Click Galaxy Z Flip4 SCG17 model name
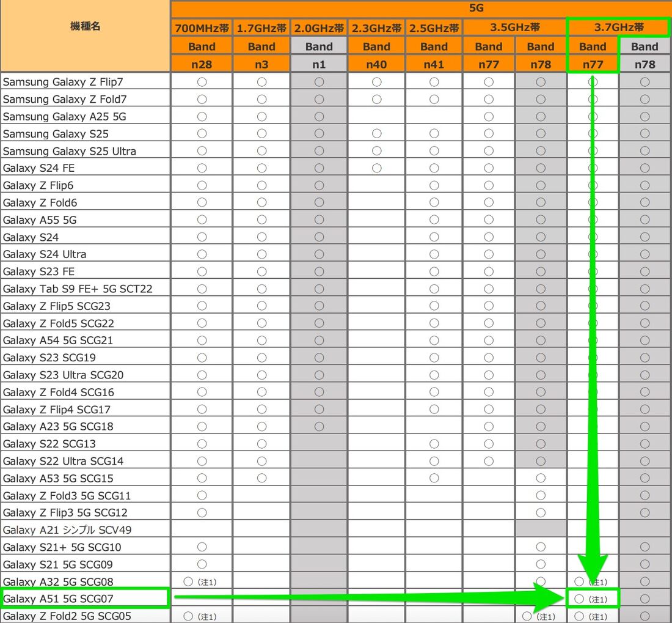 coord(57,409)
